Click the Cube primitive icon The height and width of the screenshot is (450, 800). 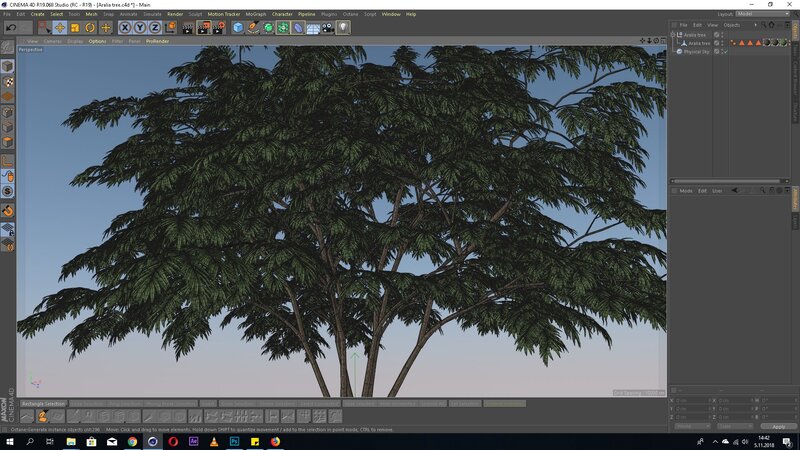[x=238, y=28]
